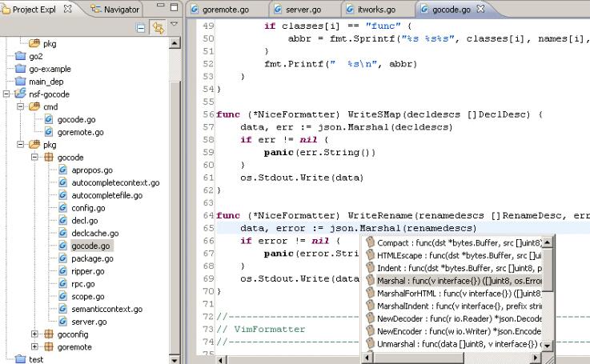
Task: Open semanticcontext.go in the tree
Action: tap(107, 309)
